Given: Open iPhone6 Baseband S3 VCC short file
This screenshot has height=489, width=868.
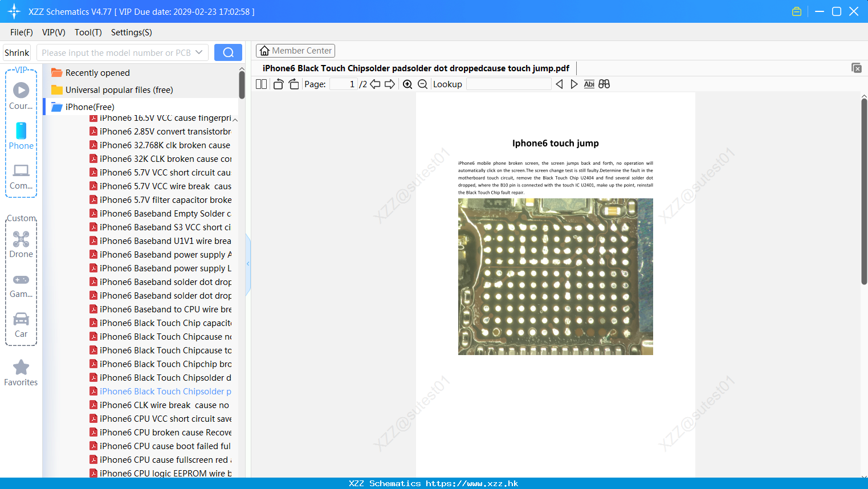Looking at the screenshot, I should (x=160, y=227).
